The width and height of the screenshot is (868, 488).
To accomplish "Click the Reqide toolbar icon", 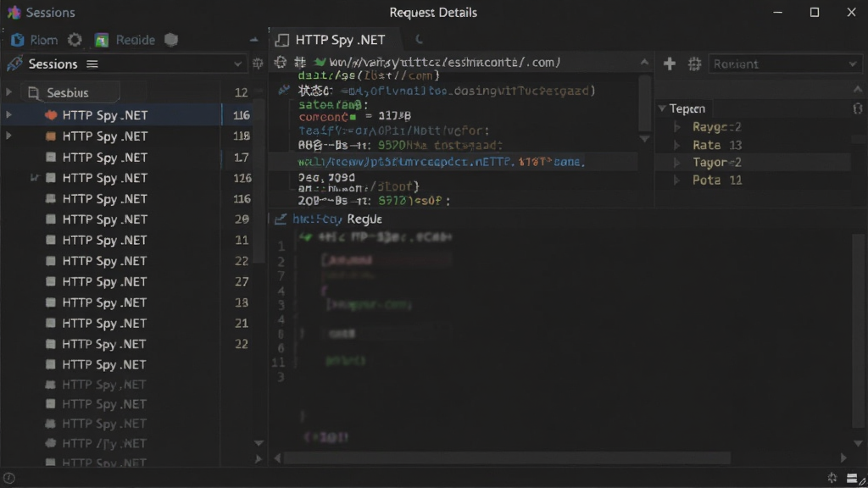I will click(x=102, y=40).
